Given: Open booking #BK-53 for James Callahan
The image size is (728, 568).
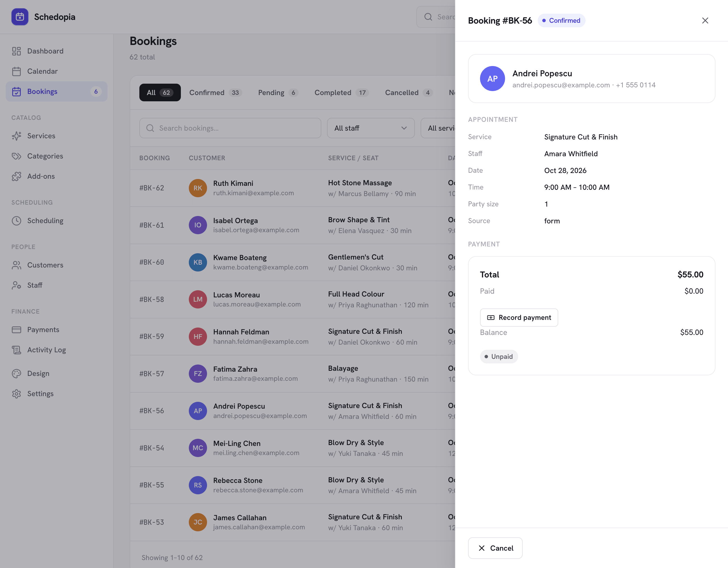Looking at the screenshot, I should click(x=293, y=522).
